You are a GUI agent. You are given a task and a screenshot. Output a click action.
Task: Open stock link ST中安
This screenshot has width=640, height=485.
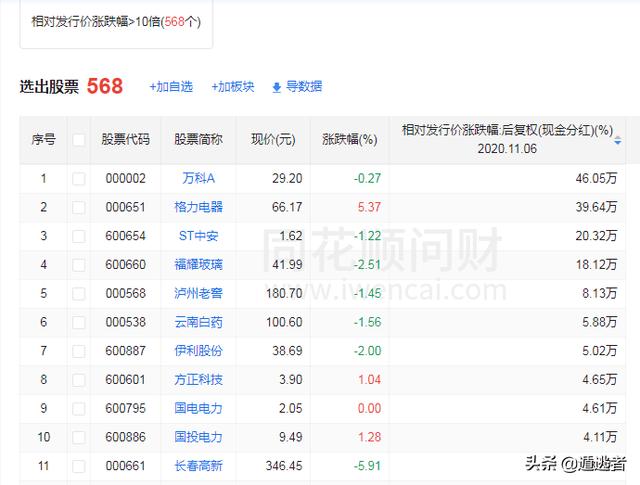tap(198, 236)
